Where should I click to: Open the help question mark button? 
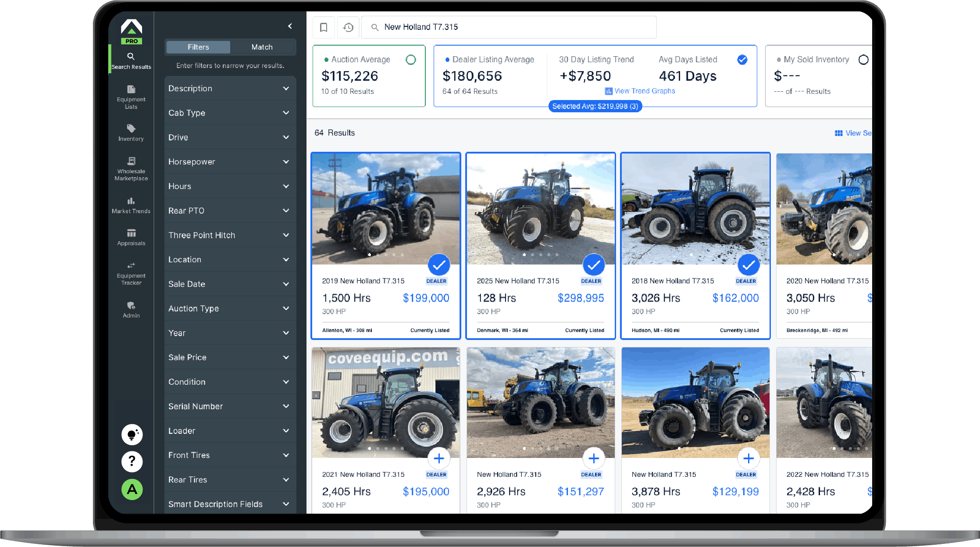click(132, 461)
